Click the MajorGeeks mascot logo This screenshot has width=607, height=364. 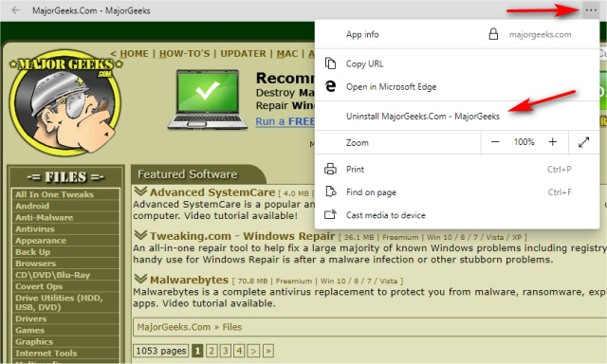click(x=65, y=103)
